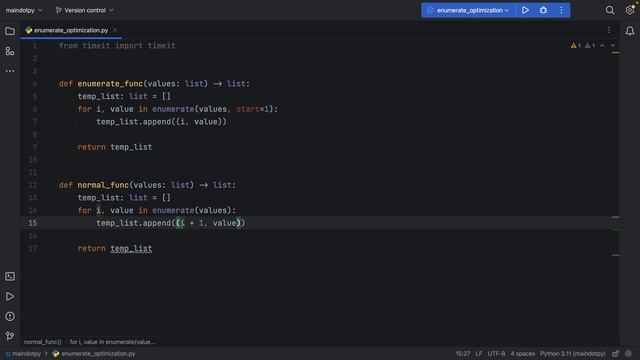The height and width of the screenshot is (360, 640).
Task: Click error stripe marker near line 17
Action: coord(616,255)
